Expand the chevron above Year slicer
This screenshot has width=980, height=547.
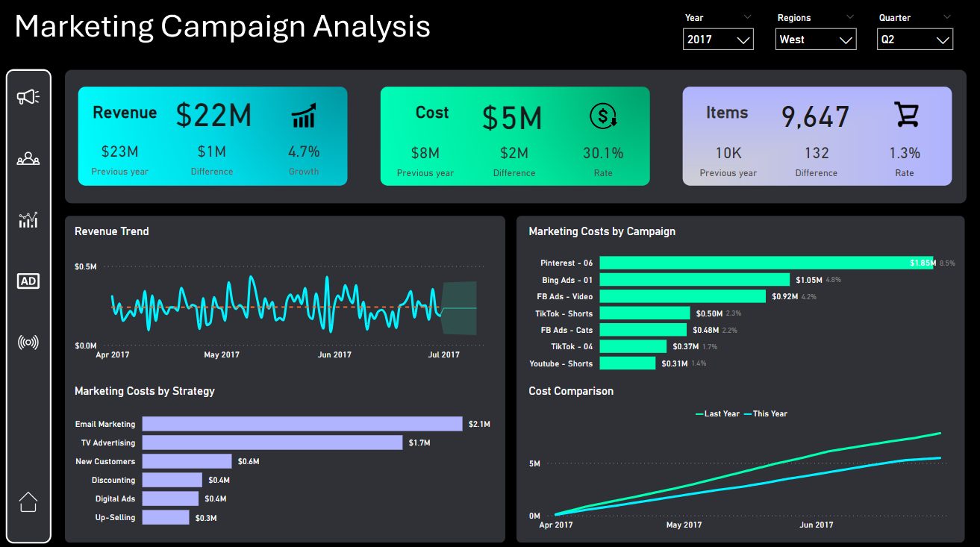(748, 16)
